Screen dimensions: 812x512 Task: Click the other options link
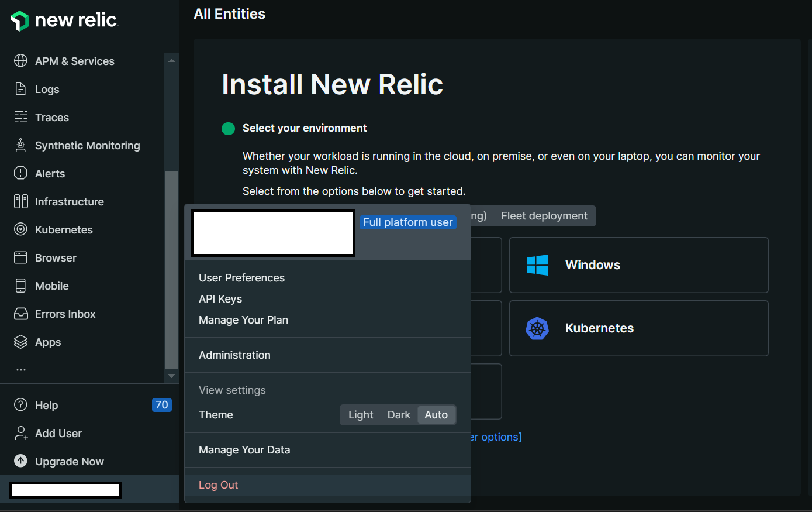[x=496, y=437]
